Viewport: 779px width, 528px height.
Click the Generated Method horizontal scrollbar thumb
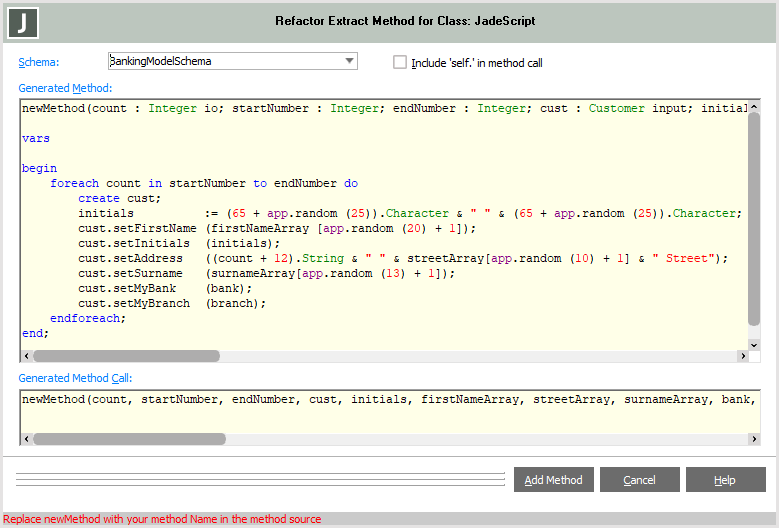tap(126, 355)
